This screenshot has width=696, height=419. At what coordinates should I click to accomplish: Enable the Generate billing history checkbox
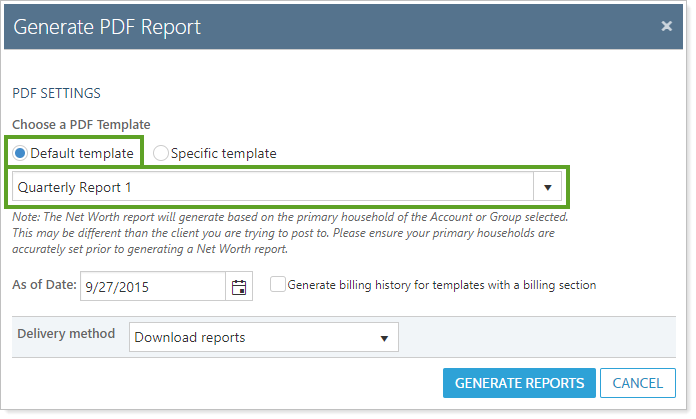coord(277,285)
